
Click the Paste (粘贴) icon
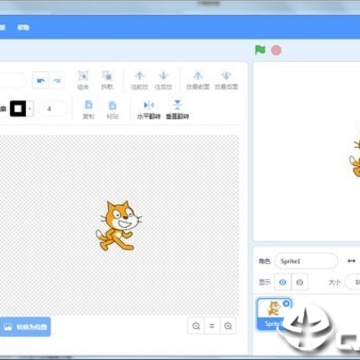pyautogui.click(x=113, y=109)
